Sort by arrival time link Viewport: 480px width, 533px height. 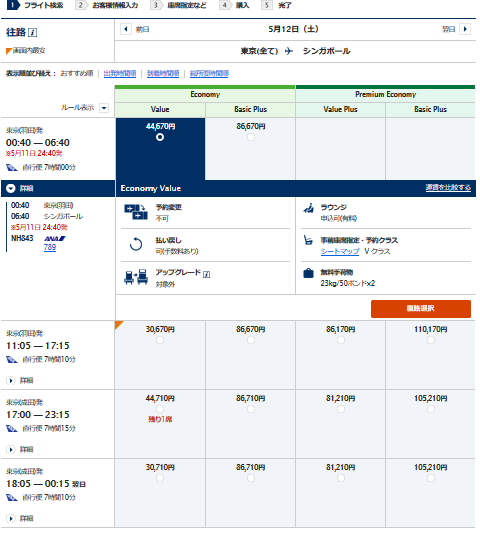(163, 73)
